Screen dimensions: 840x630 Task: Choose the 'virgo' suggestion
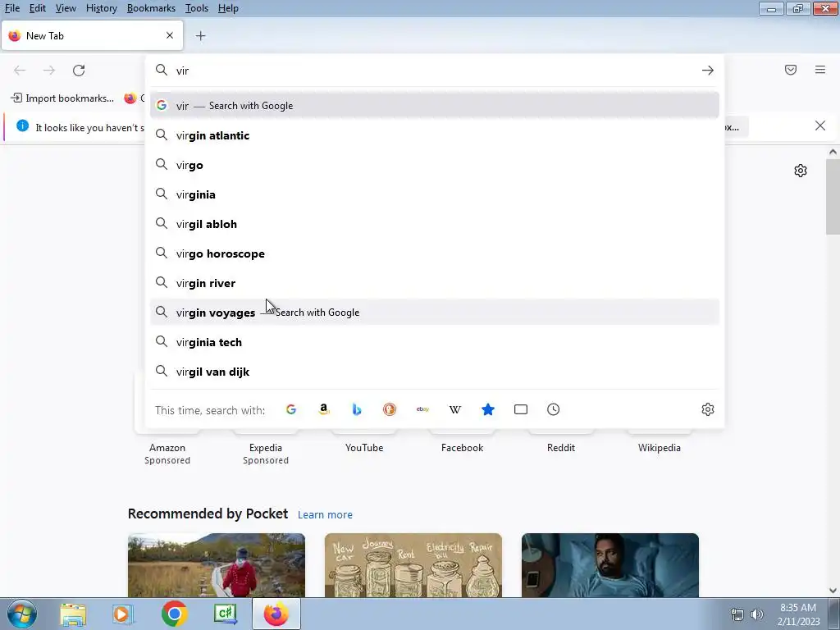[435, 165]
